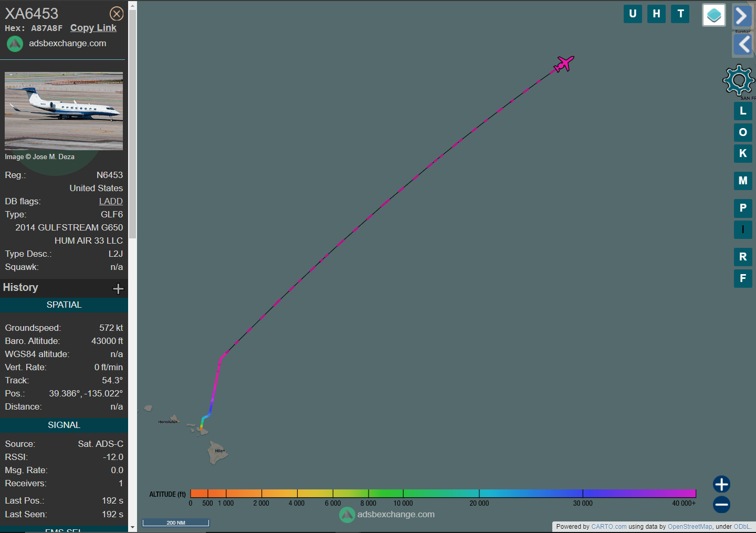The width and height of the screenshot is (756, 533).
Task: Click the 200 NM map scale bar
Action: 176,522
